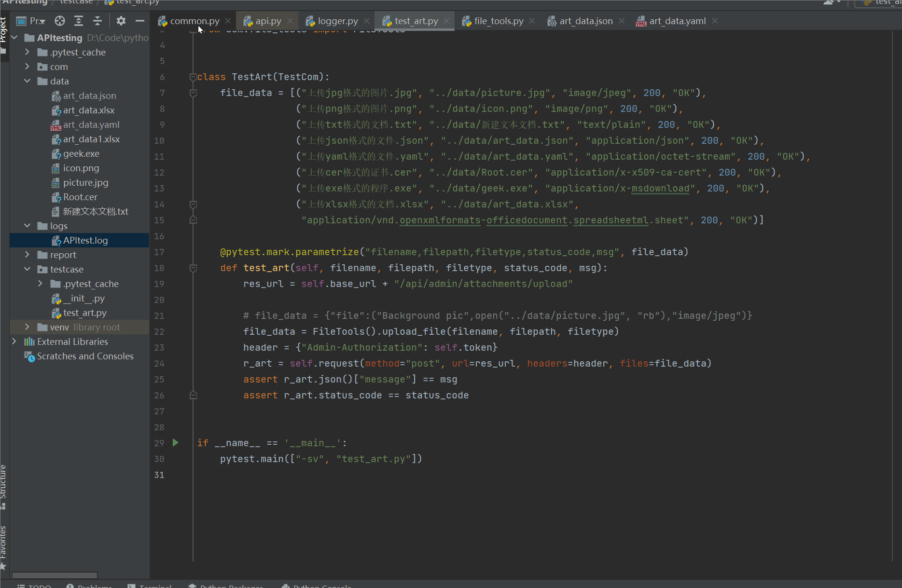Click the Expand All icon in Project panel
The height and width of the screenshot is (588, 902).
pyautogui.click(x=79, y=21)
